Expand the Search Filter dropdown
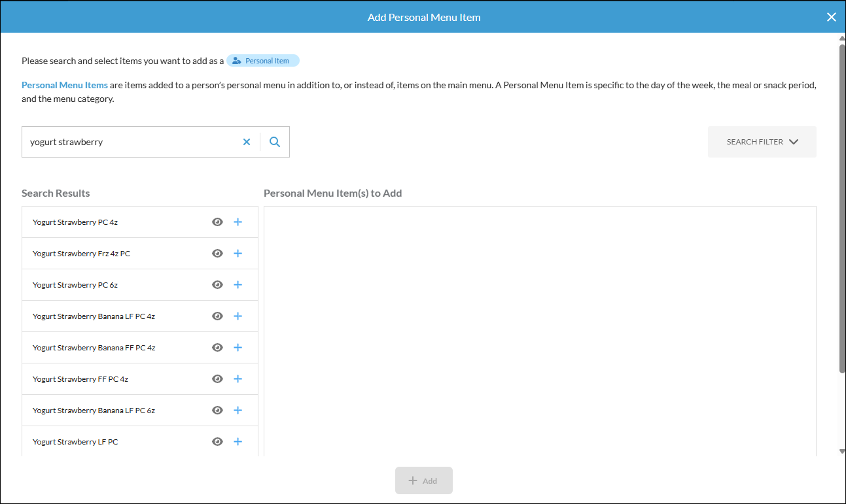The width and height of the screenshot is (846, 504). pos(762,142)
